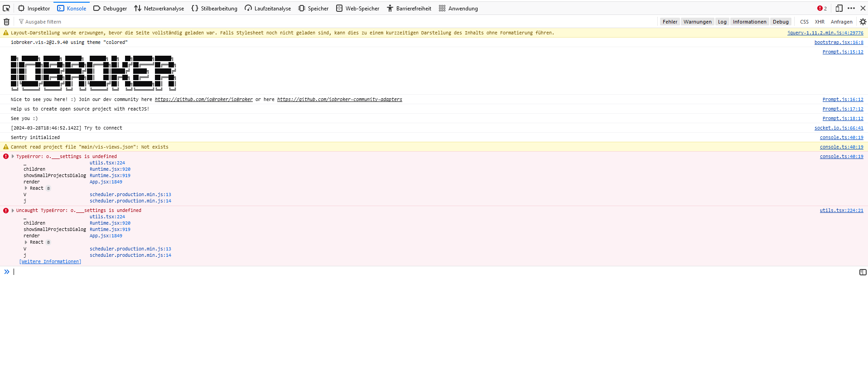Image resolution: width=868 pixels, height=375 pixels.
Task: Focus the Ausgabe filtern input field
Action: click(x=91, y=22)
